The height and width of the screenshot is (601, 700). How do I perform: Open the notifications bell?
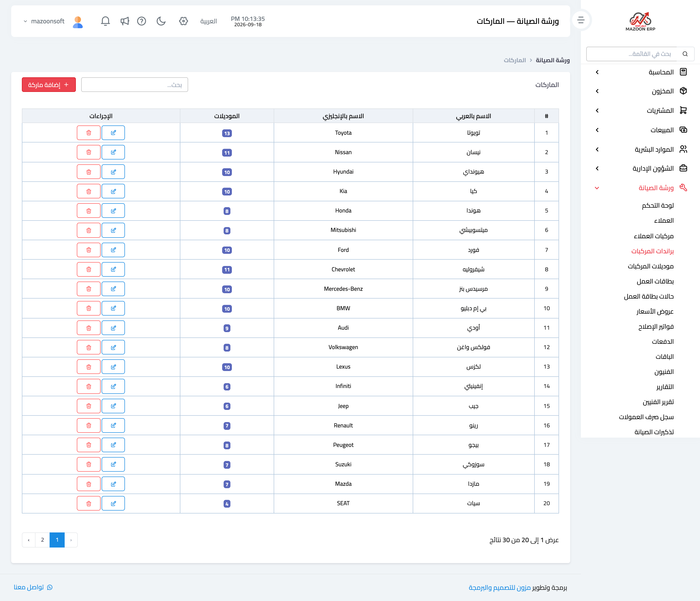105,21
